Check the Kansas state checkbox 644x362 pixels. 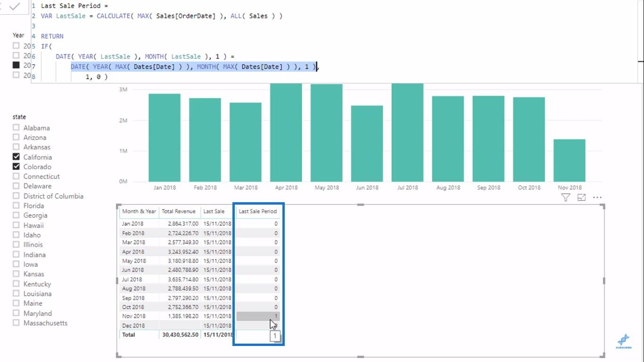[17, 274]
